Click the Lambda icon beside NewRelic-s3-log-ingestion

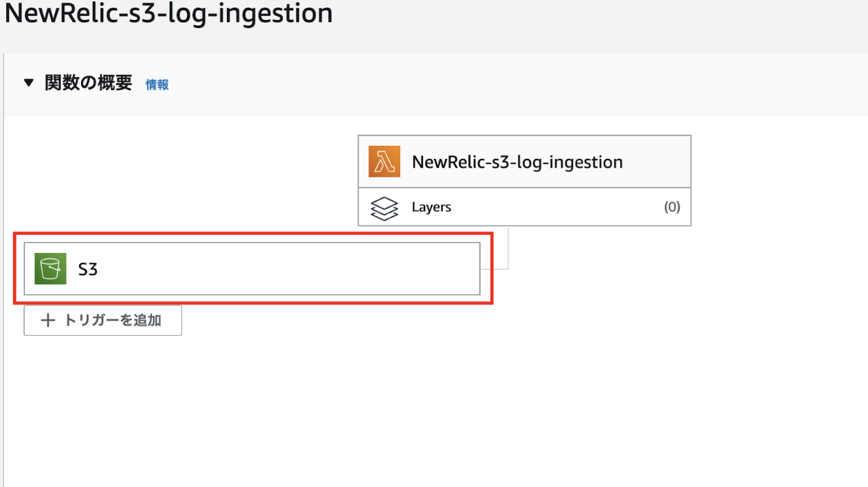(x=384, y=161)
